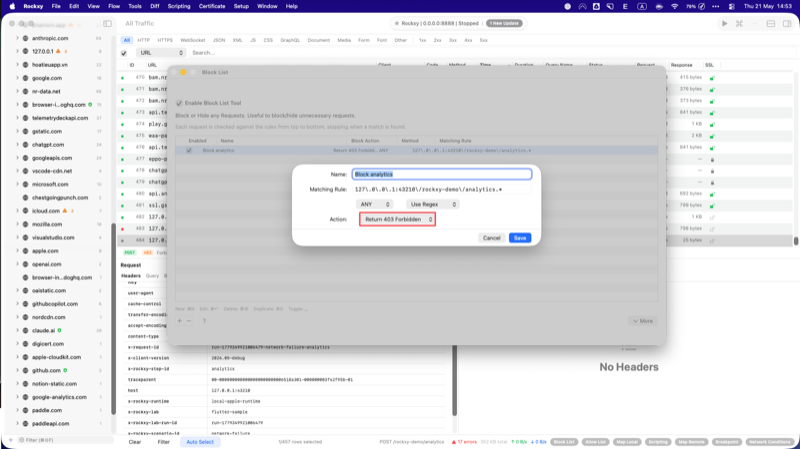Click the Clear button at bottom

(x=135, y=442)
